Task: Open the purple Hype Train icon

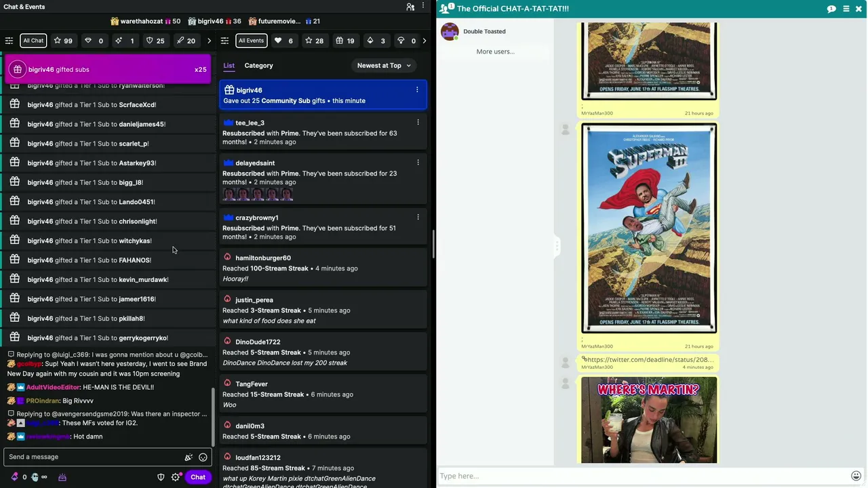Action: pos(62,477)
